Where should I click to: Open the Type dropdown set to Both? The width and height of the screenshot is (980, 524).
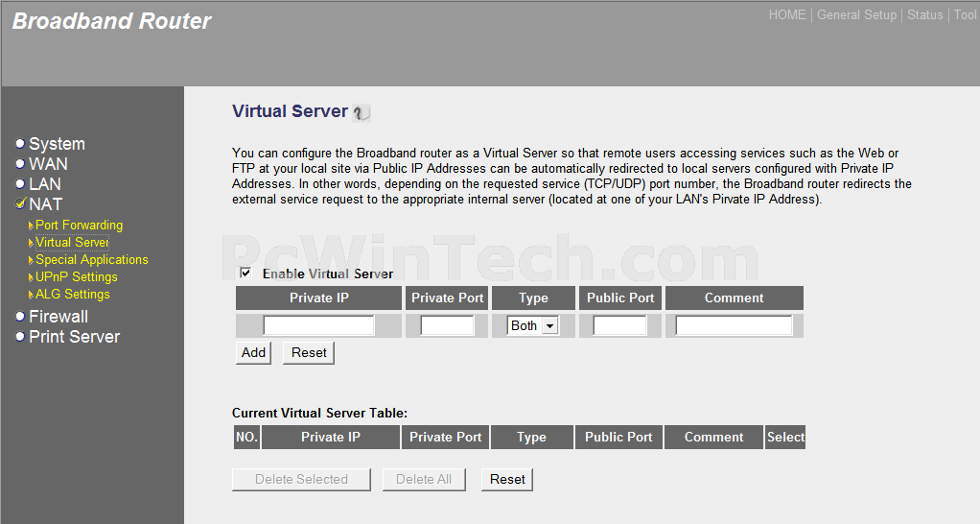coord(532,325)
